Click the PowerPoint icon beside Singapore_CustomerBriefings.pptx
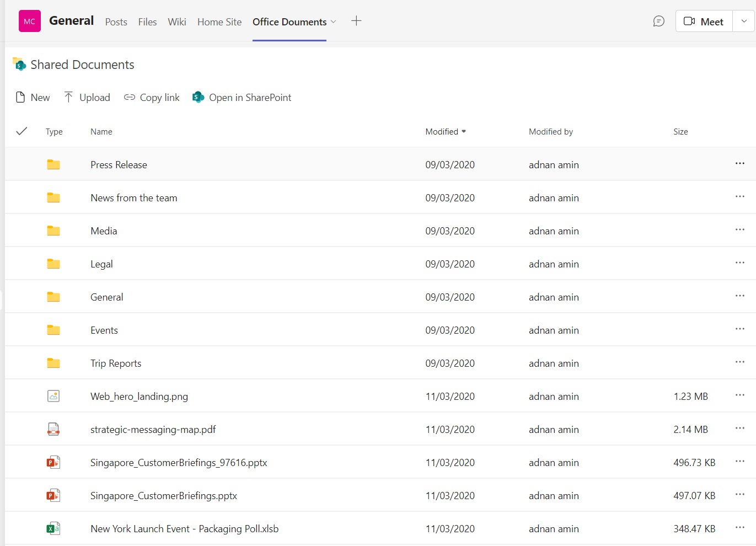Viewport: 756px width, 546px height. coord(53,495)
